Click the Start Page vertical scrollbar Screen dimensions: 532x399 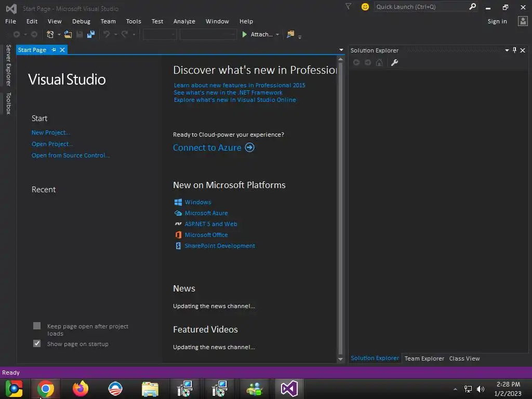pos(340,209)
